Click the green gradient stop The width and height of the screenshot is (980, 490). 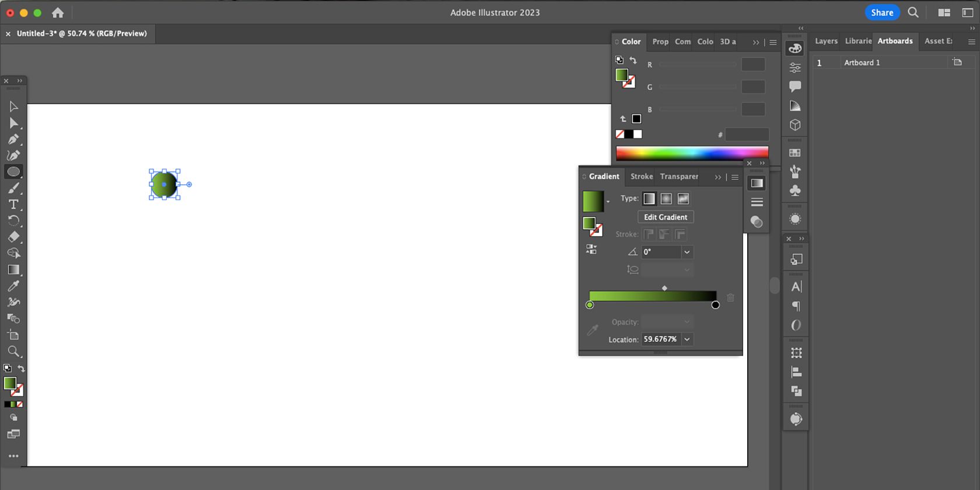point(590,304)
